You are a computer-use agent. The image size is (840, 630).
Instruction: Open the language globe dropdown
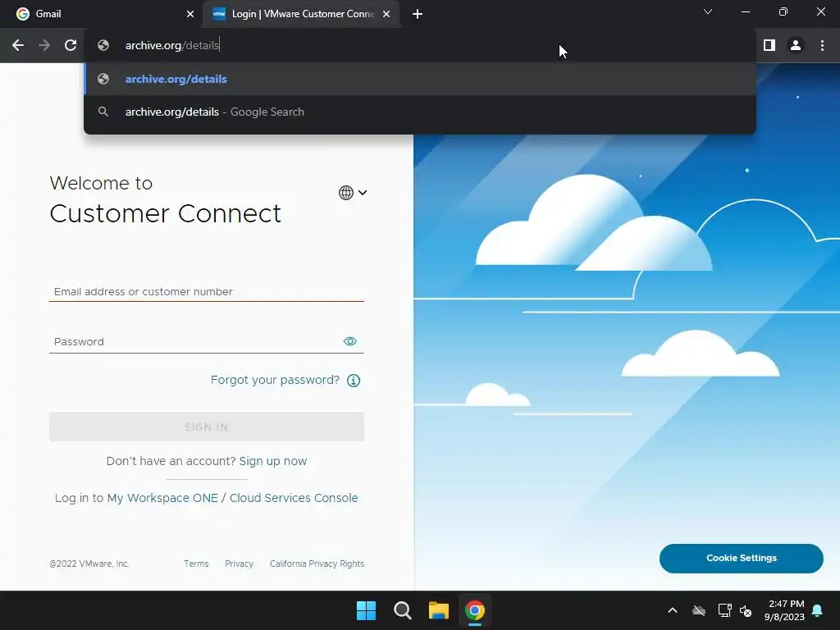[353, 192]
